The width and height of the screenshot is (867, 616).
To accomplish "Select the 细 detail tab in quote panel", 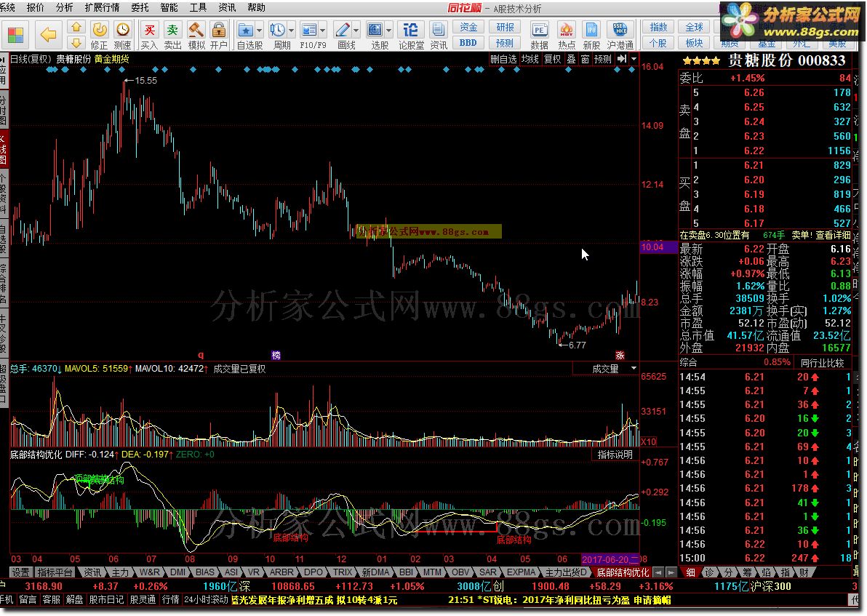I will [x=690, y=572].
